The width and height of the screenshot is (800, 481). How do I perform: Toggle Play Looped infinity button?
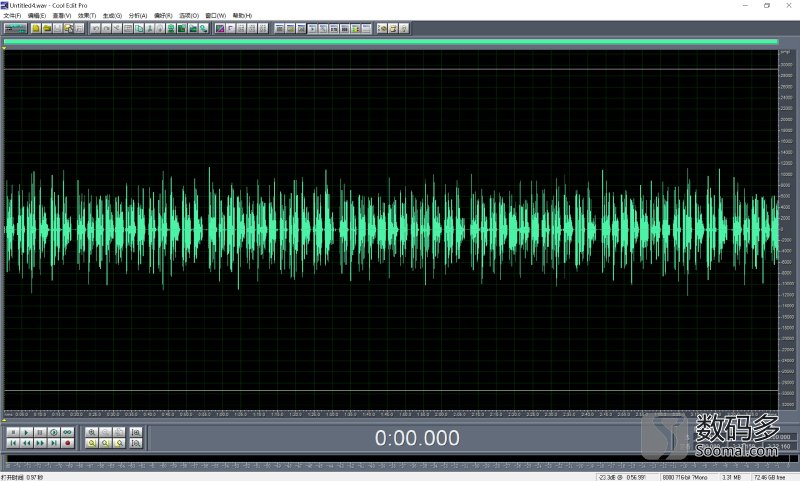tap(67, 432)
